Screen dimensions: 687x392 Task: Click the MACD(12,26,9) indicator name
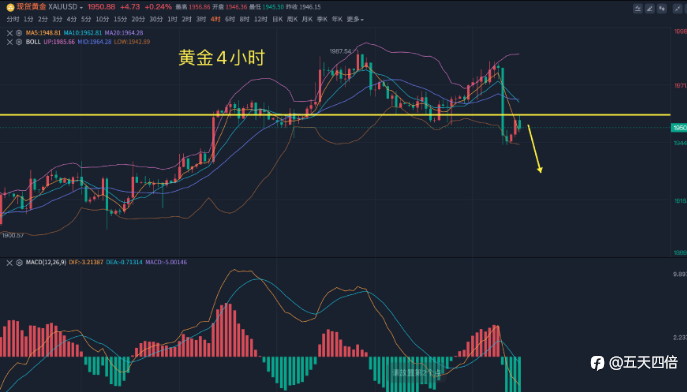(x=46, y=262)
